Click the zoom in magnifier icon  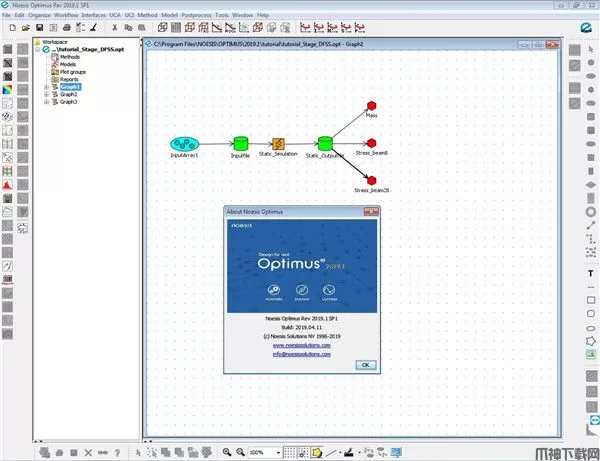click(x=227, y=452)
